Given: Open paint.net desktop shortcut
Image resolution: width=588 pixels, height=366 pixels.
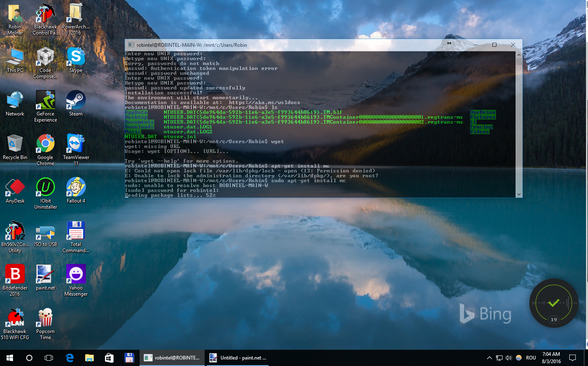Looking at the screenshot, I should coord(46,278).
